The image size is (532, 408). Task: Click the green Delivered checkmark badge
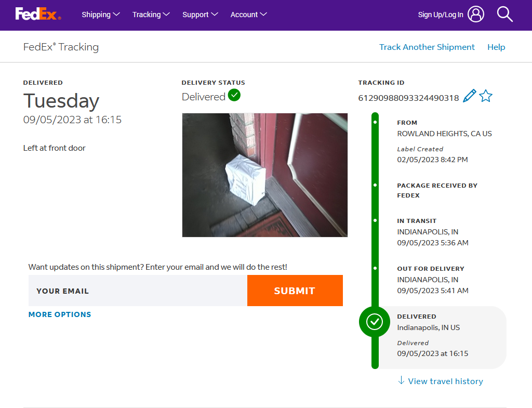coord(234,95)
